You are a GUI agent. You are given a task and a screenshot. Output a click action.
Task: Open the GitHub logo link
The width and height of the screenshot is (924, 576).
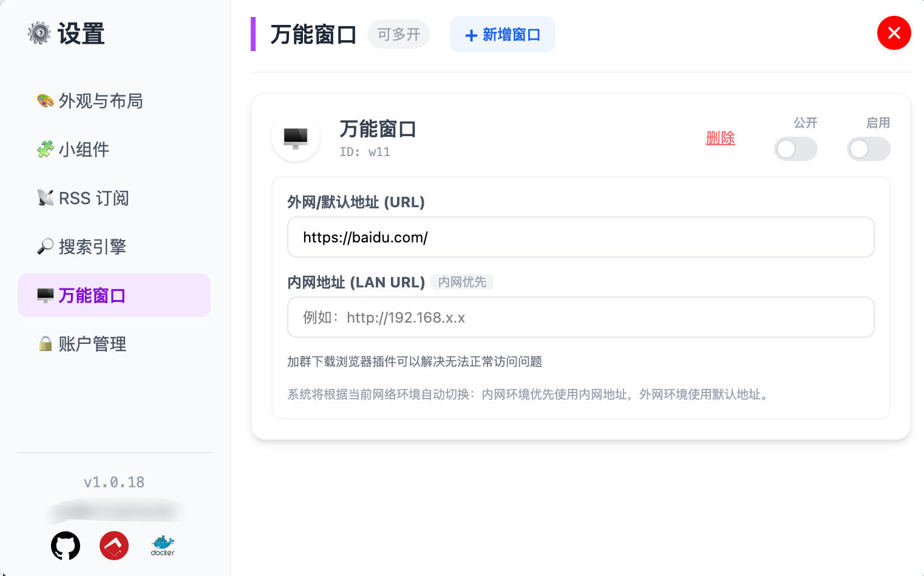(66, 546)
